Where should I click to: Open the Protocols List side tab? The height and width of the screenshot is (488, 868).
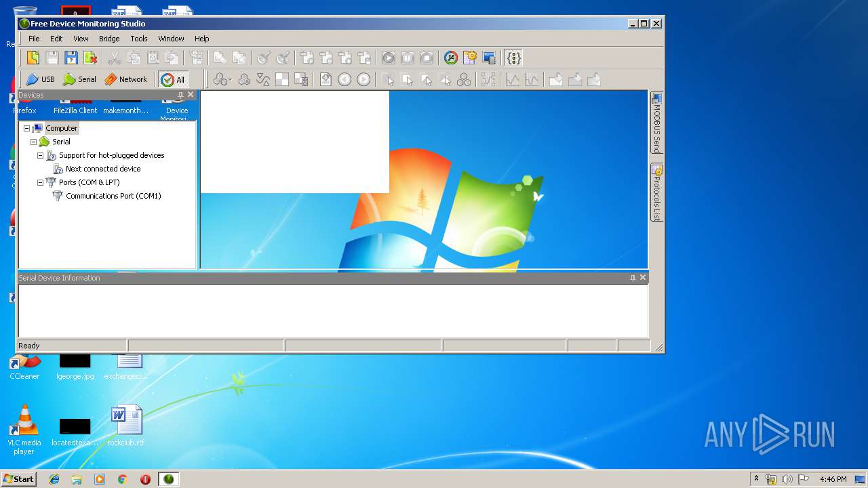coord(656,192)
